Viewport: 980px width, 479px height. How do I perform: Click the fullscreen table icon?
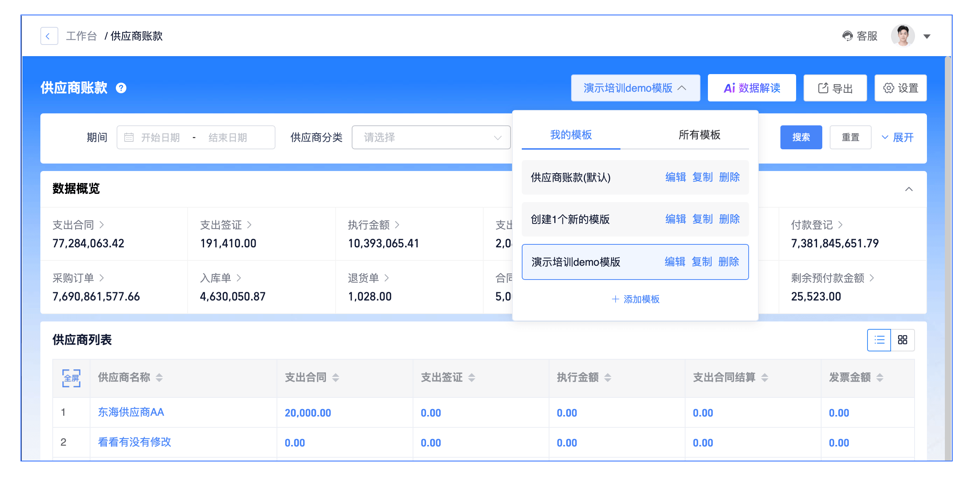coord(71,378)
